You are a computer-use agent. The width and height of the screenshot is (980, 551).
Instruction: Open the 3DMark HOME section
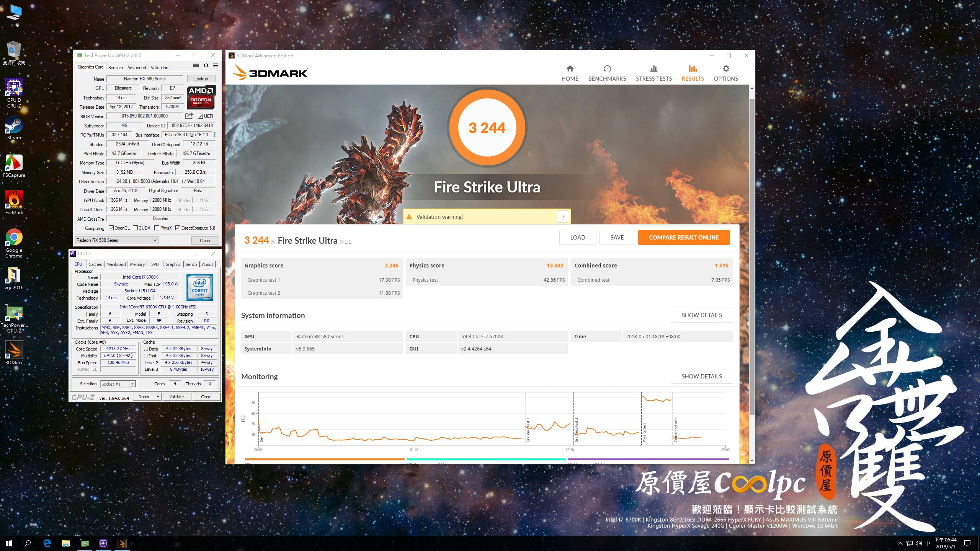570,73
